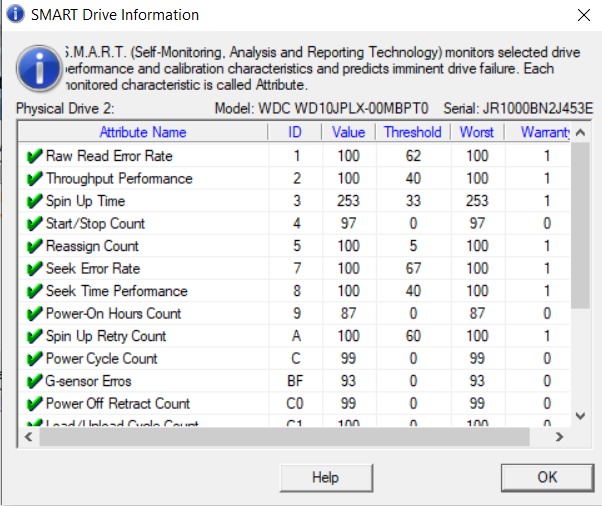Click the horizontal scrollbar right arrow
Image resolution: width=602 pixels, height=506 pixels.
coord(560,437)
